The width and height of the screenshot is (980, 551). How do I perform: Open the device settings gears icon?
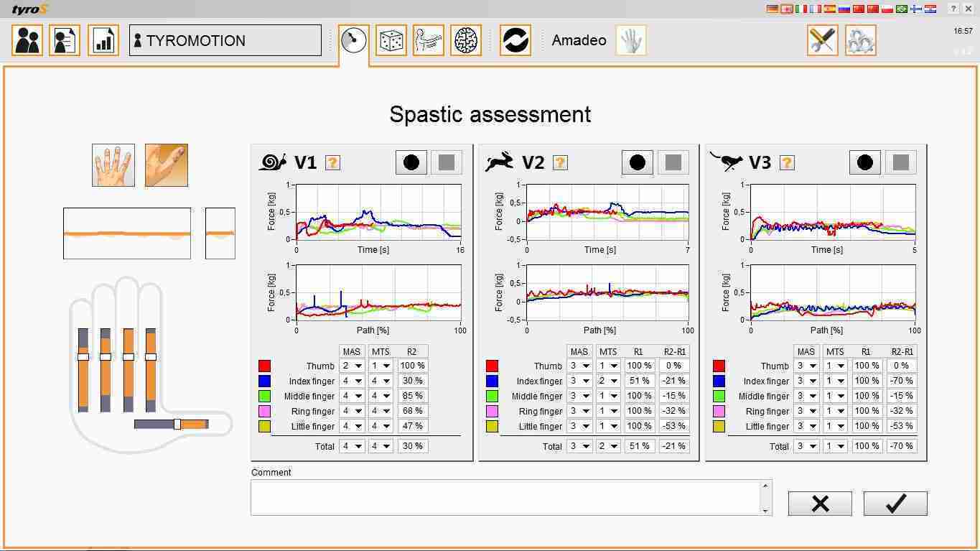(859, 40)
